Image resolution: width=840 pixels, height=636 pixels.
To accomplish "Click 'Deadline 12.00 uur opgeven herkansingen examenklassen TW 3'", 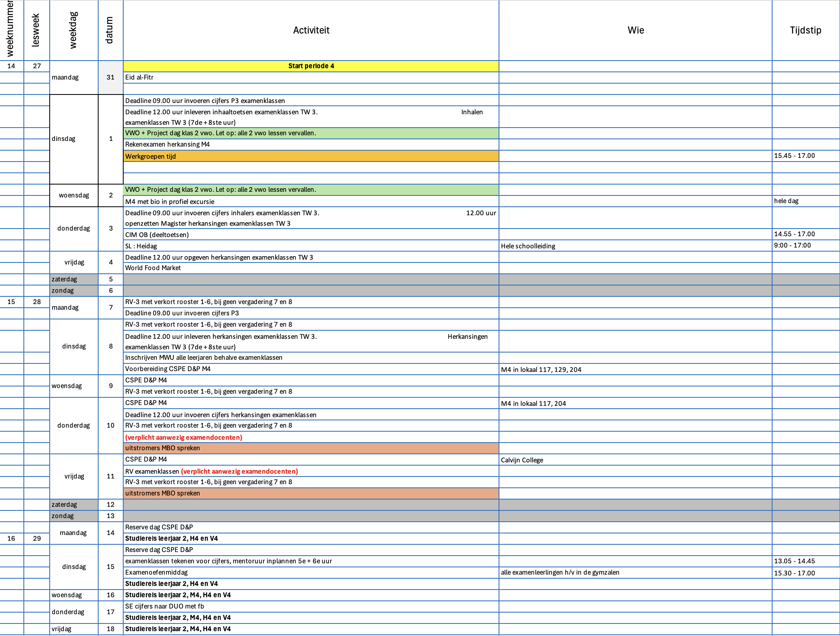I will tap(311, 257).
